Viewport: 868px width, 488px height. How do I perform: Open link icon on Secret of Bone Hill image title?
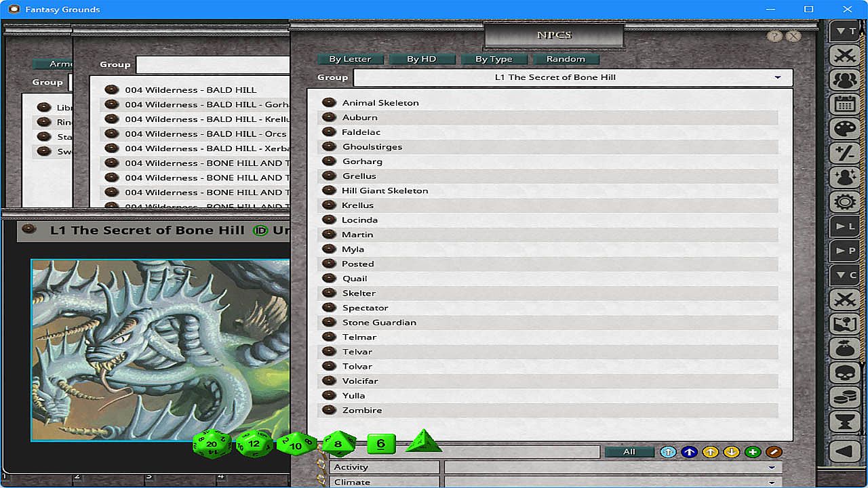click(x=28, y=230)
